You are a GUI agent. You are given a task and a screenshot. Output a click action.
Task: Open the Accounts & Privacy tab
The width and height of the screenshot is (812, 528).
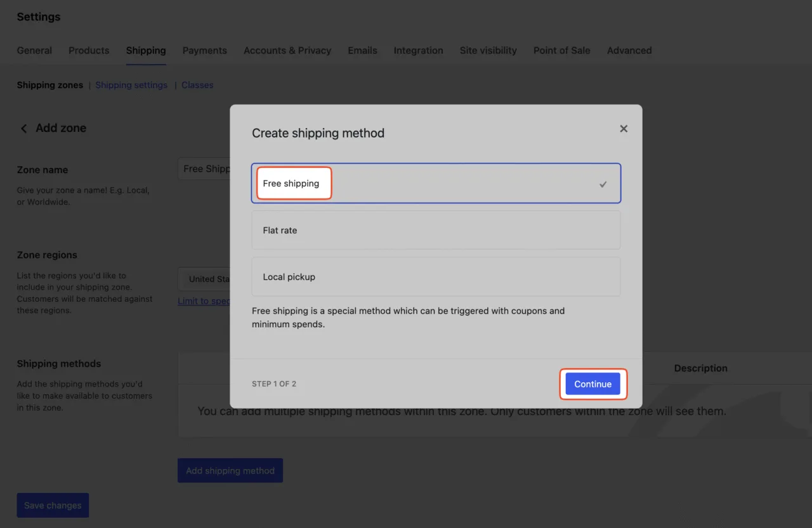(287, 51)
